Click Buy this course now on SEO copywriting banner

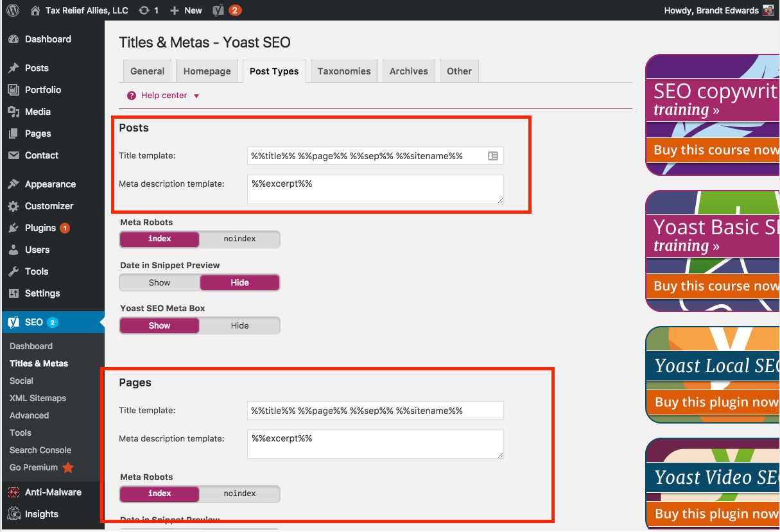[713, 150]
